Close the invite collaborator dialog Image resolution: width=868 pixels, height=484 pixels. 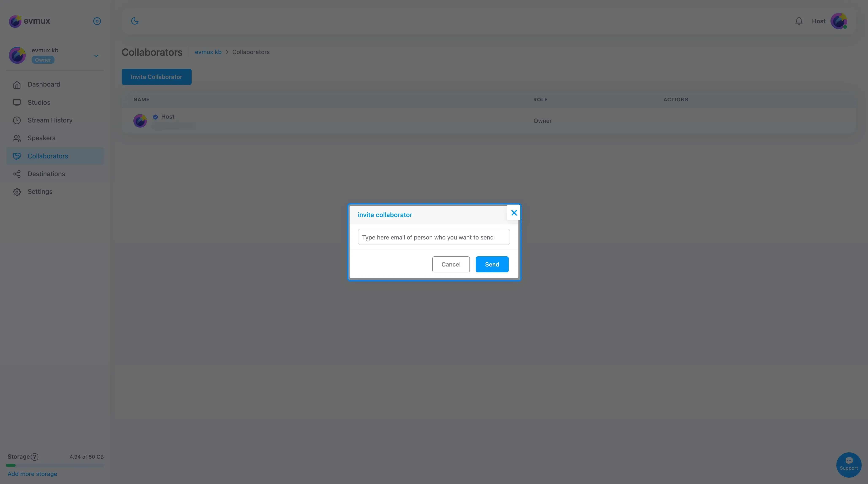(x=514, y=213)
